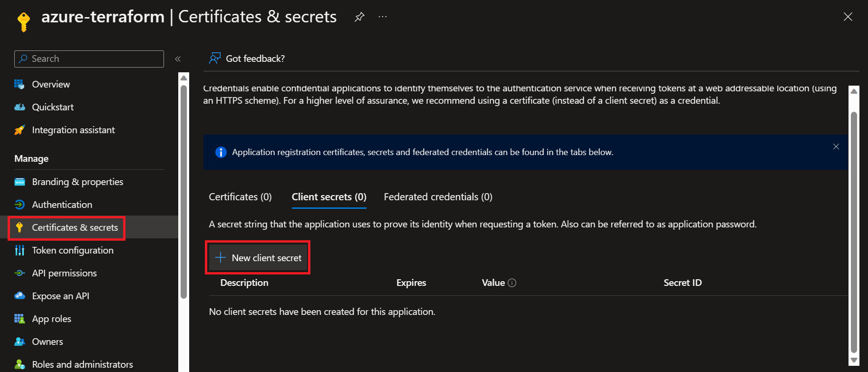Open App roles
868x372 pixels.
(x=51, y=319)
